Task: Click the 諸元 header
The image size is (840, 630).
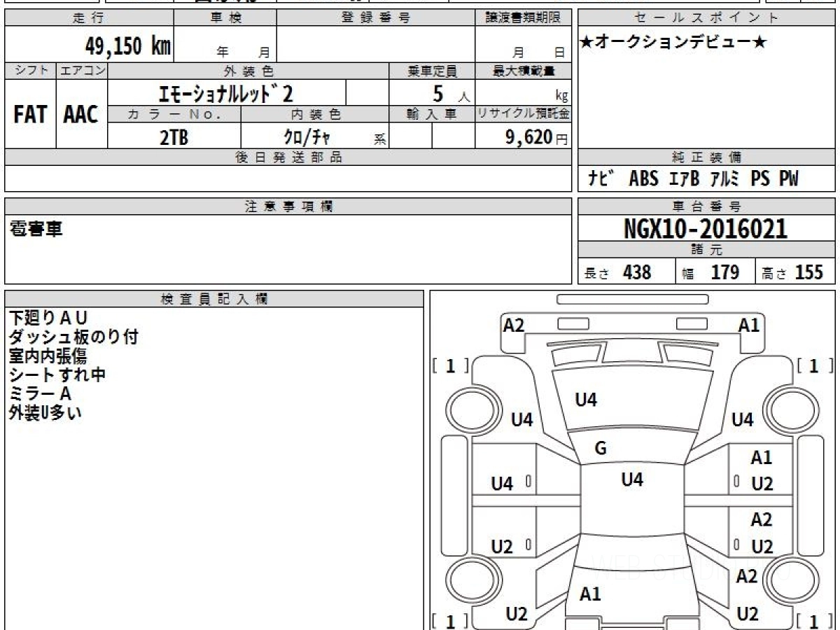Action: pos(706,250)
